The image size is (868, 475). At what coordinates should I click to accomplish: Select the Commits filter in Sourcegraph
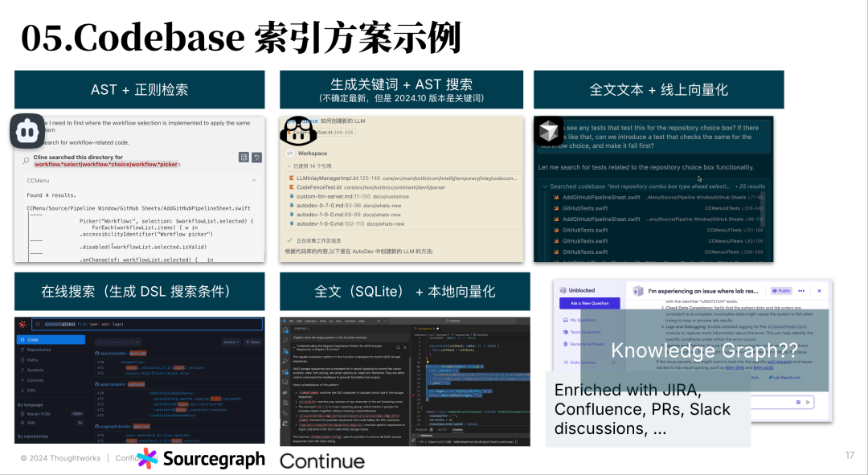click(x=33, y=380)
